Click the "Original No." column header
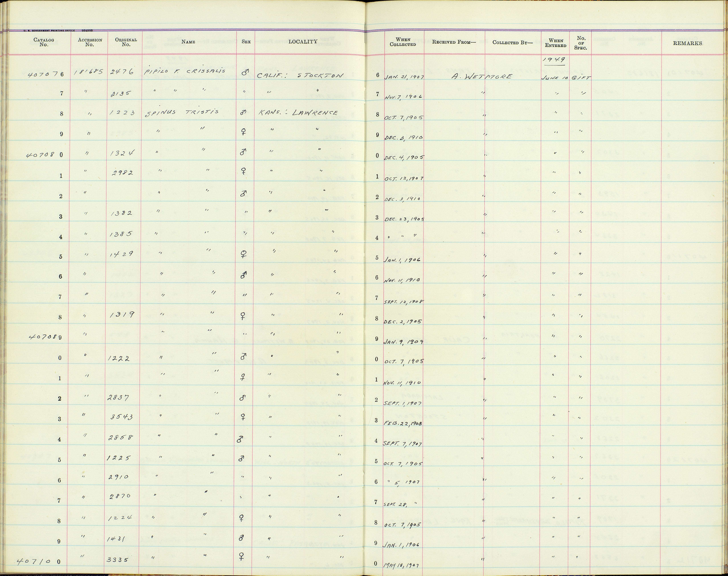 (126, 42)
